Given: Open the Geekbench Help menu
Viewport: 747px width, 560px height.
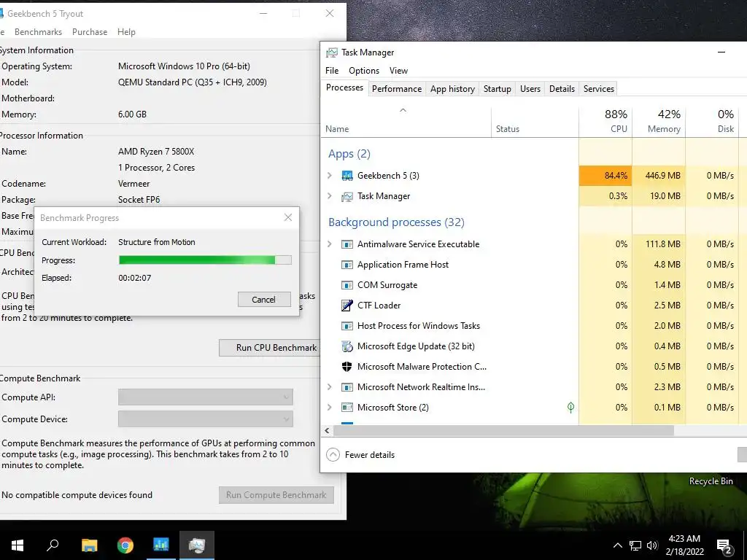Looking at the screenshot, I should pyautogui.click(x=126, y=32).
